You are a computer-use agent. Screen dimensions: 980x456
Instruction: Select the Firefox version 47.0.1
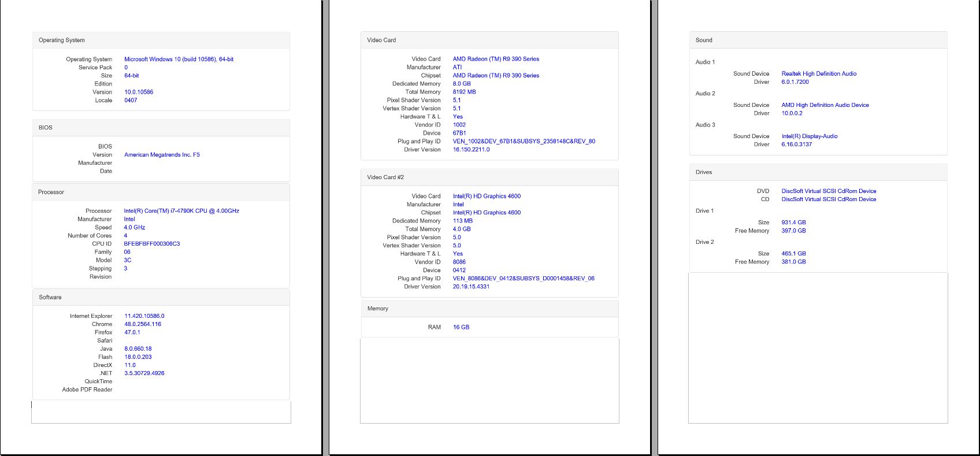click(x=132, y=332)
